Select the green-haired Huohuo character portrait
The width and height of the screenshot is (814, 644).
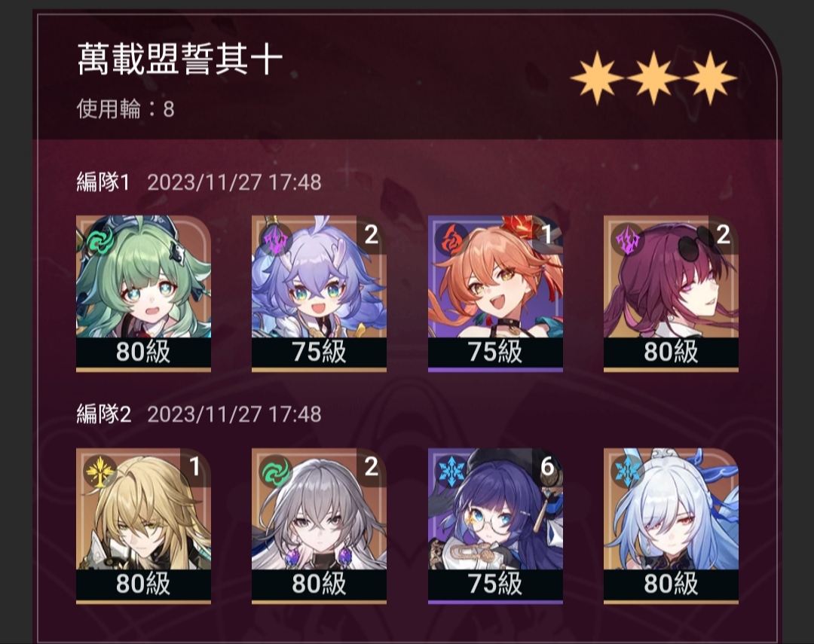(x=143, y=294)
